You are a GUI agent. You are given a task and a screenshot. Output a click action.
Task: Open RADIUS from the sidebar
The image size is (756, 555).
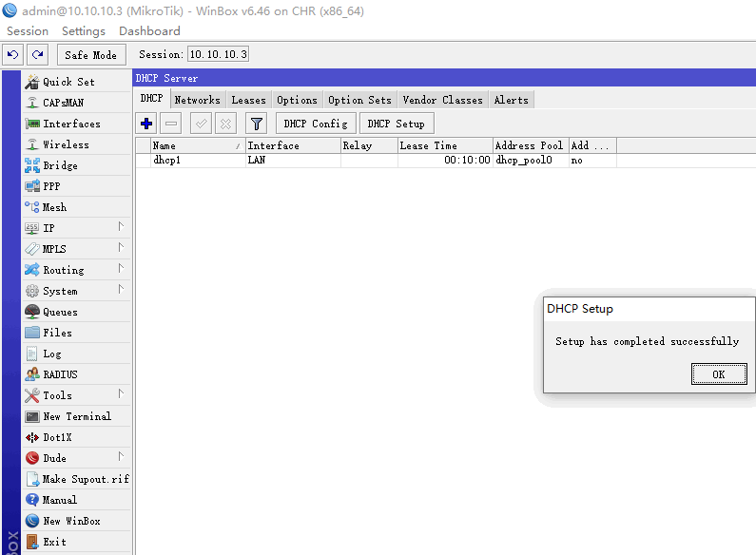pyautogui.click(x=77, y=374)
